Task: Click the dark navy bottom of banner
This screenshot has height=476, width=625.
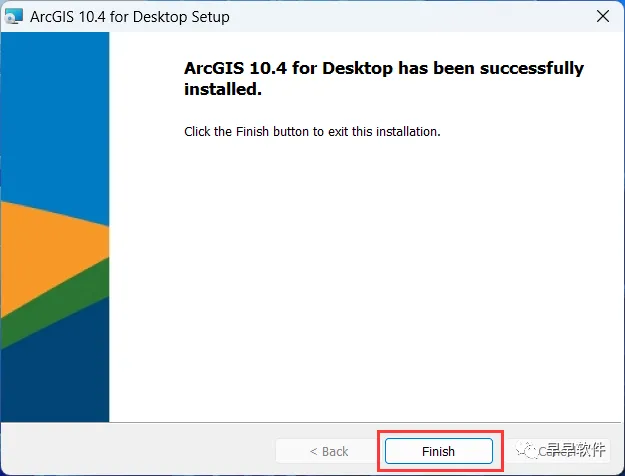Action: click(x=54, y=380)
